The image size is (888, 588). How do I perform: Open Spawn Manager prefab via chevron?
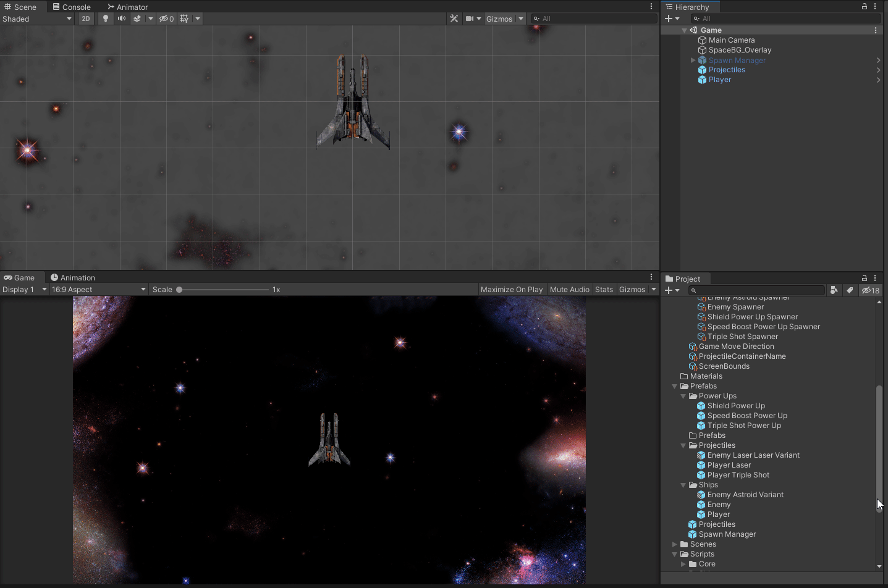tap(878, 60)
